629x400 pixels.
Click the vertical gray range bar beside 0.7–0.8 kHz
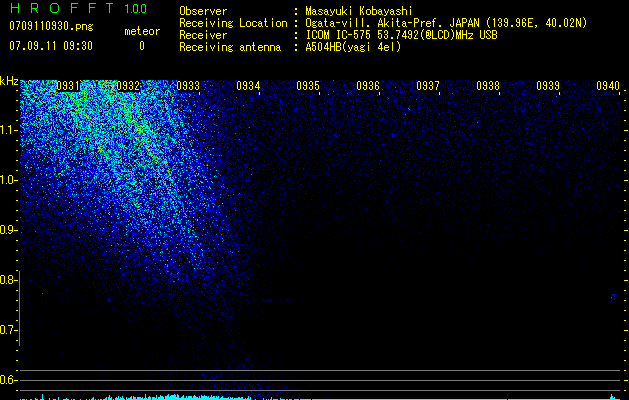click(x=19, y=308)
